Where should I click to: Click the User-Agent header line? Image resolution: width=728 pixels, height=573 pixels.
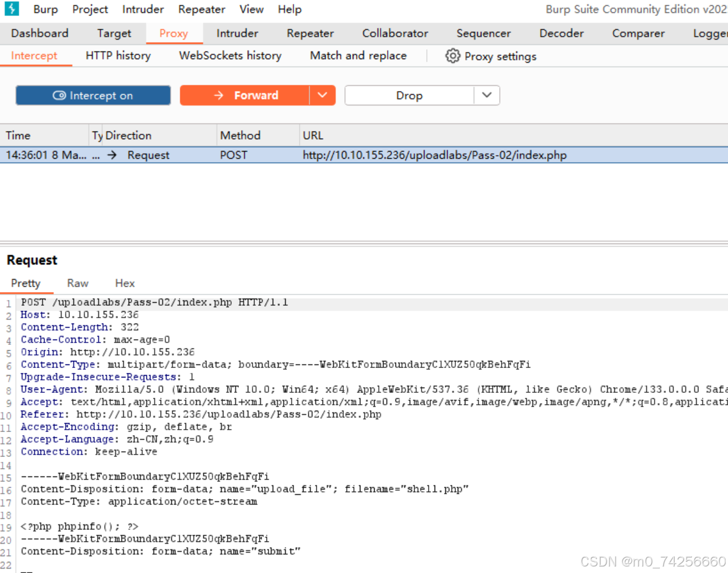coord(374,389)
